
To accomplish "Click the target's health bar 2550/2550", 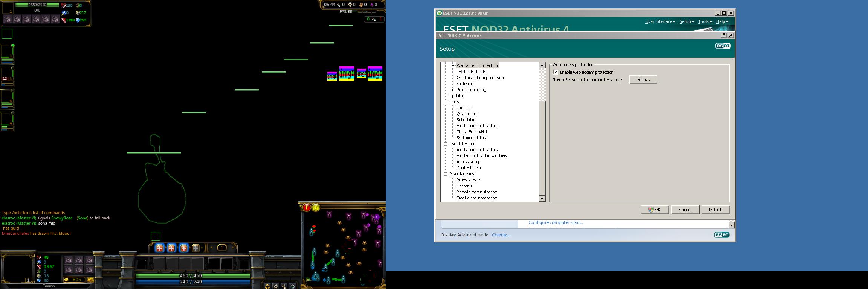I will pyautogui.click(x=37, y=5).
